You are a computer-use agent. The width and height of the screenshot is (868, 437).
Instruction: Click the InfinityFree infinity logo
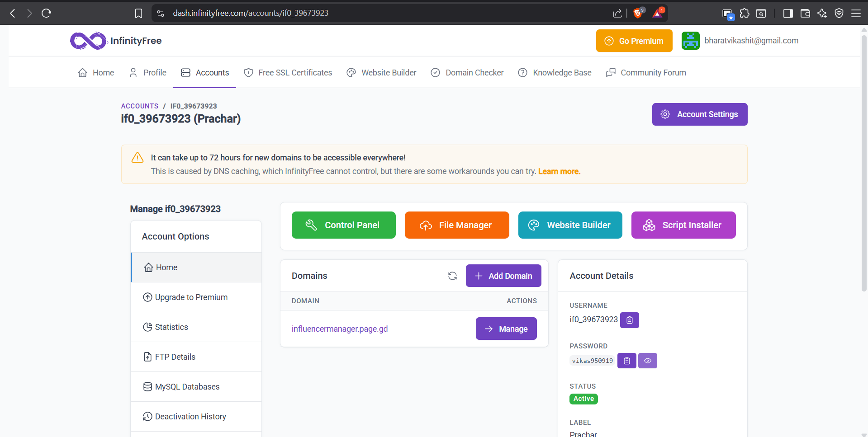pyautogui.click(x=88, y=41)
